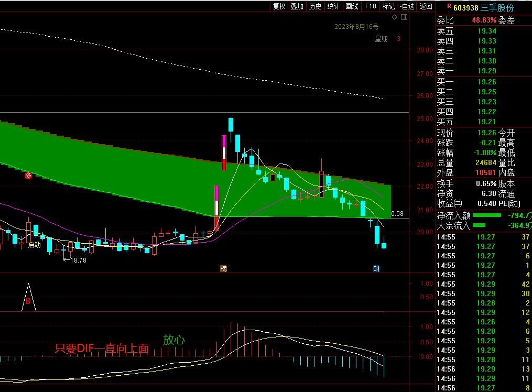Select the 买二 19.25 bid row

click(484, 92)
